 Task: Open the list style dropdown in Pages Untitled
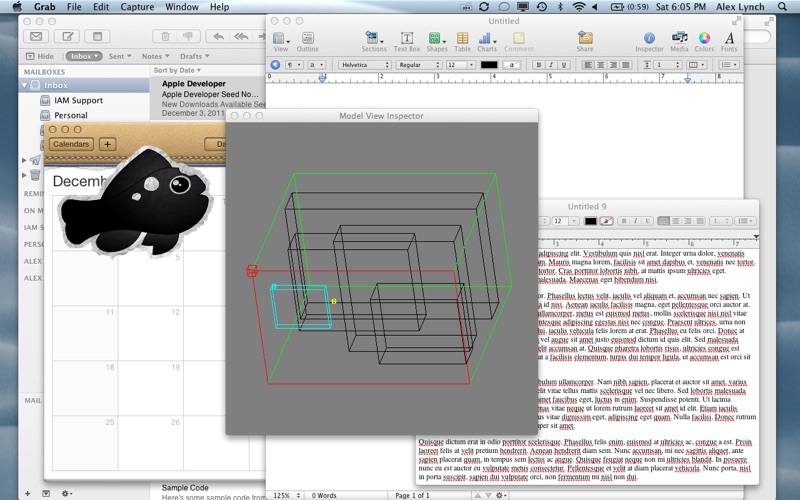pos(729,65)
